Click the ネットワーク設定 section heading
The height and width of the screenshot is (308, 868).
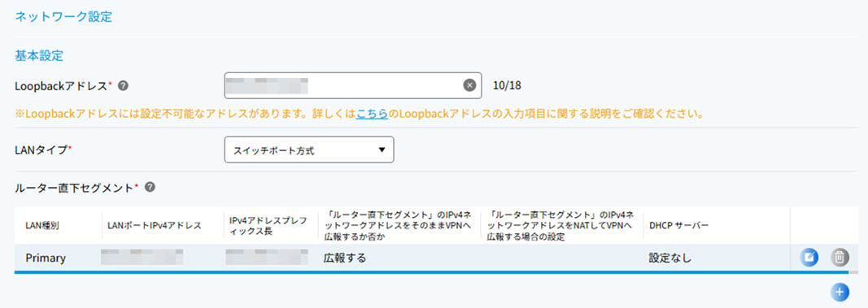pos(63,17)
